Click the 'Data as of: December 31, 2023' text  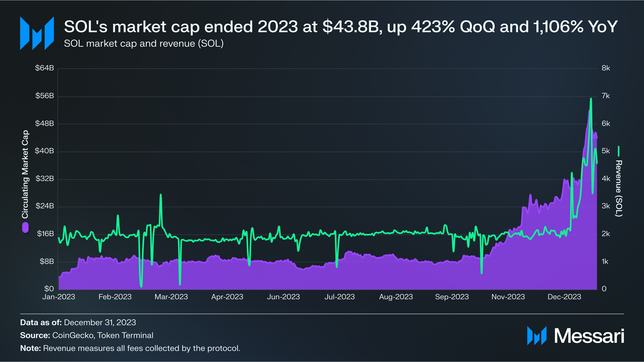click(78, 322)
